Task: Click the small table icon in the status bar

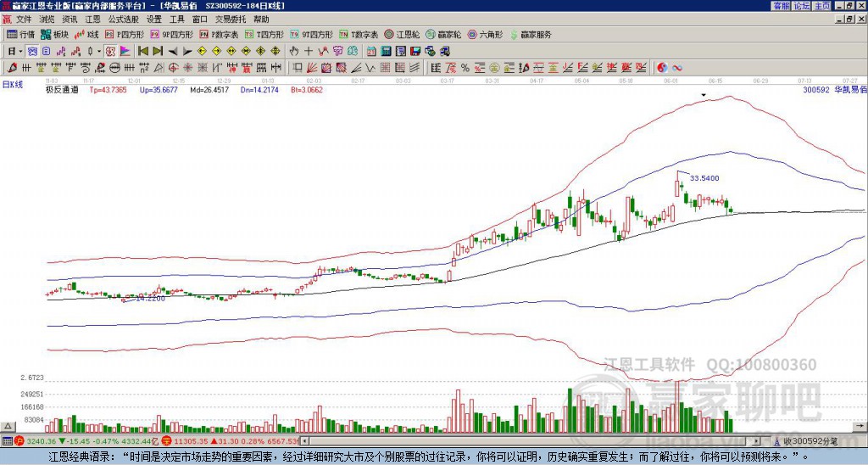Action: (x=7, y=441)
